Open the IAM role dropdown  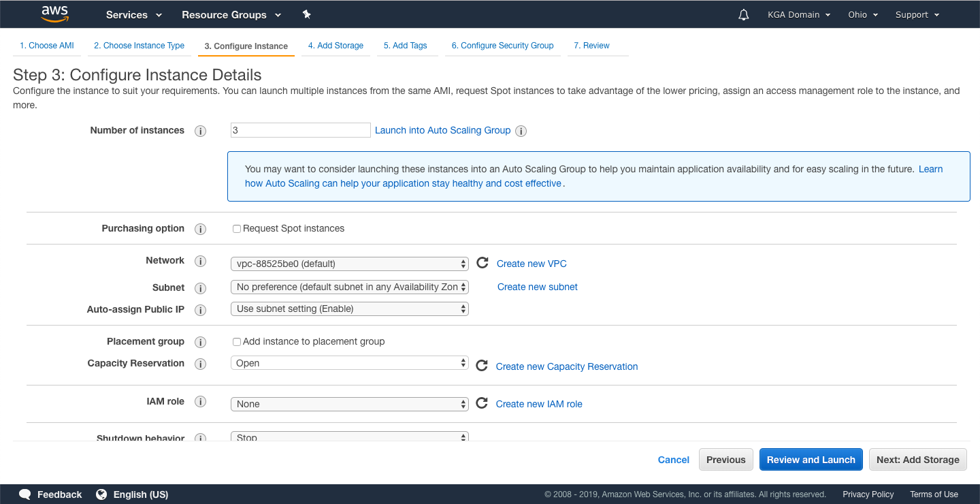coord(350,404)
